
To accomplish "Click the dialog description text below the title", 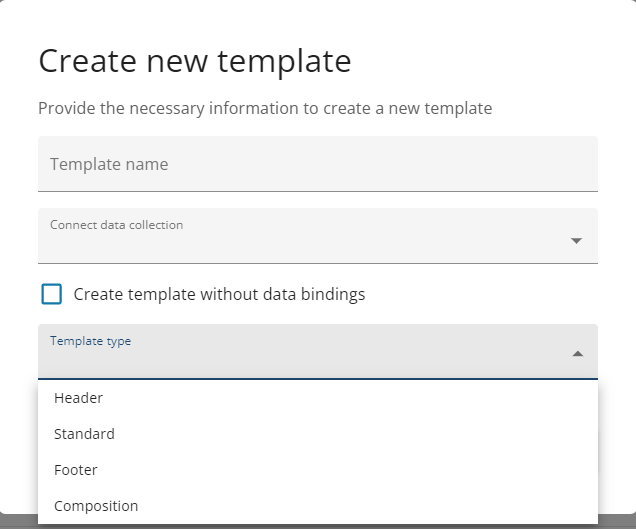I will (265, 108).
